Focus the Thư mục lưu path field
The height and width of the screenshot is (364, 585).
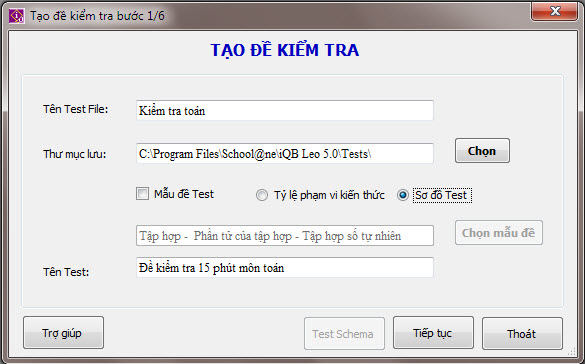pyautogui.click(x=285, y=153)
